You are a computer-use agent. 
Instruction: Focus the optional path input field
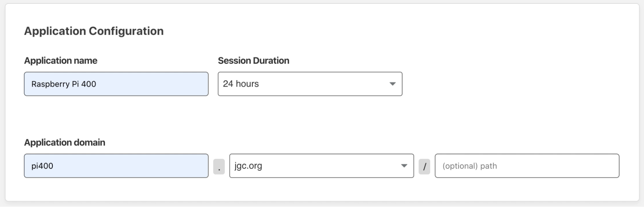(x=527, y=166)
